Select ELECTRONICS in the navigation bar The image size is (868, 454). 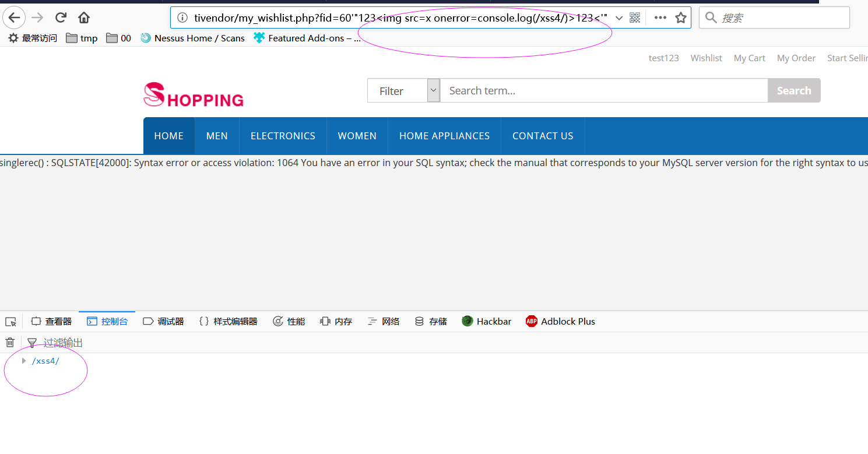pos(283,136)
